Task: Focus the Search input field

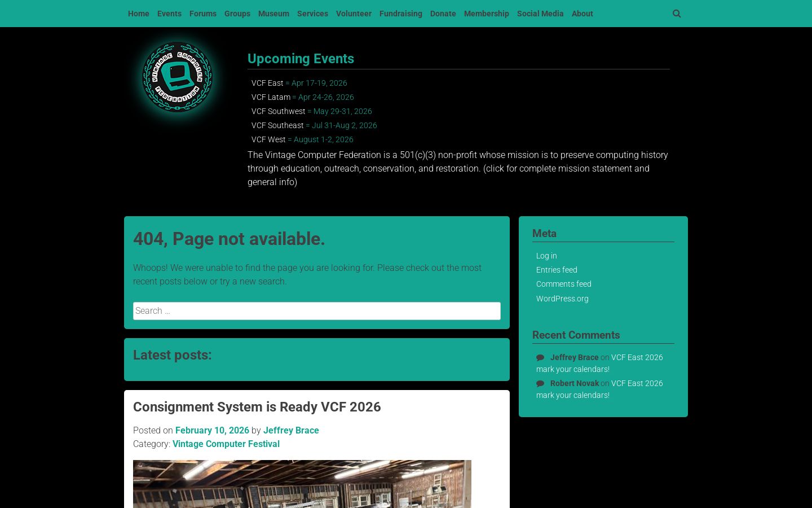Action: [317, 311]
